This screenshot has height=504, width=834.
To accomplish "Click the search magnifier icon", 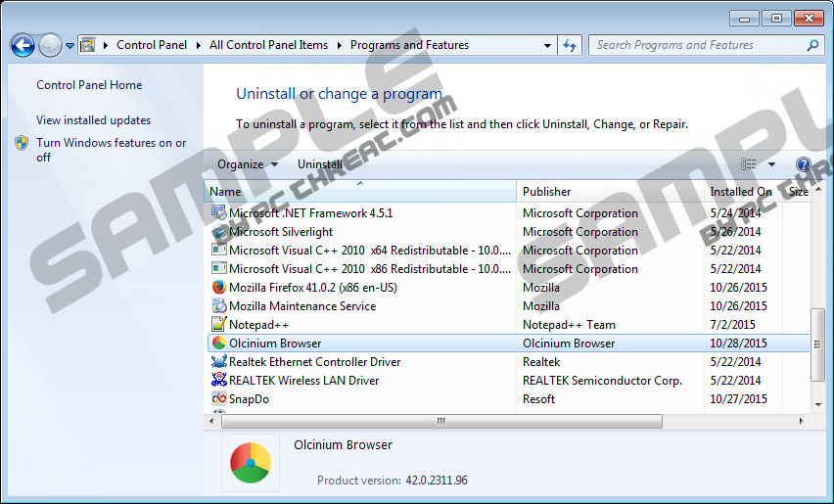I will 812,45.
